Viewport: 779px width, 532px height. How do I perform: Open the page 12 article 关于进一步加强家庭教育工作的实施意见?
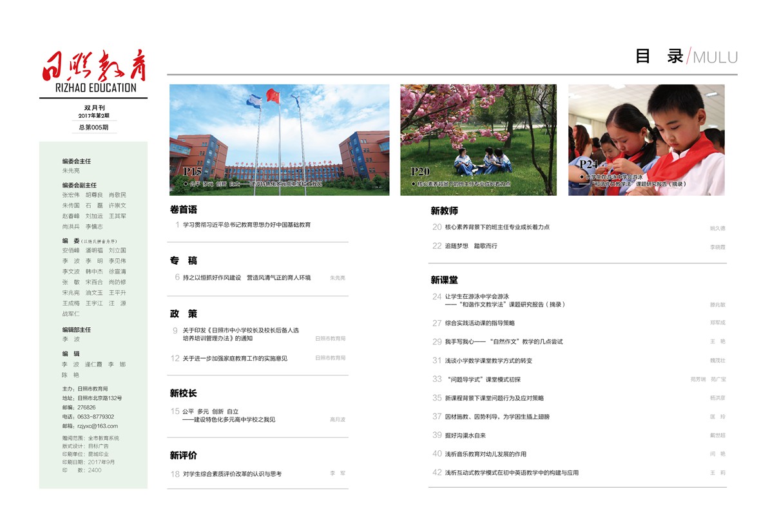point(235,358)
